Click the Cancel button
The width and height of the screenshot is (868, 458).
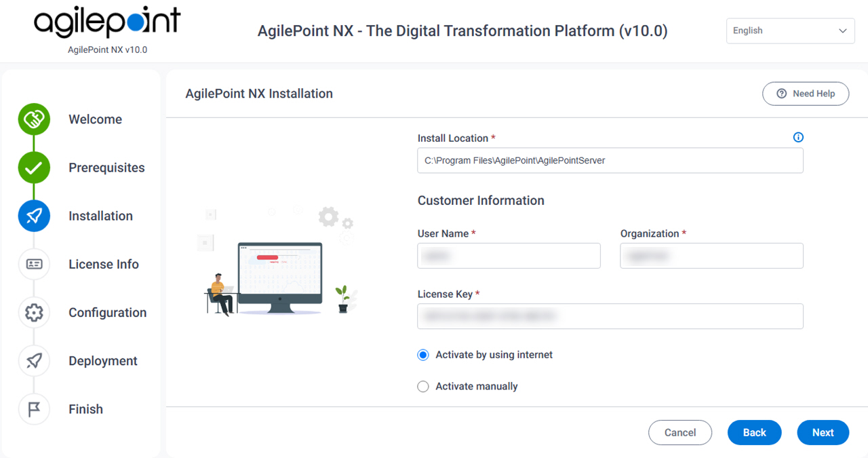(680, 432)
